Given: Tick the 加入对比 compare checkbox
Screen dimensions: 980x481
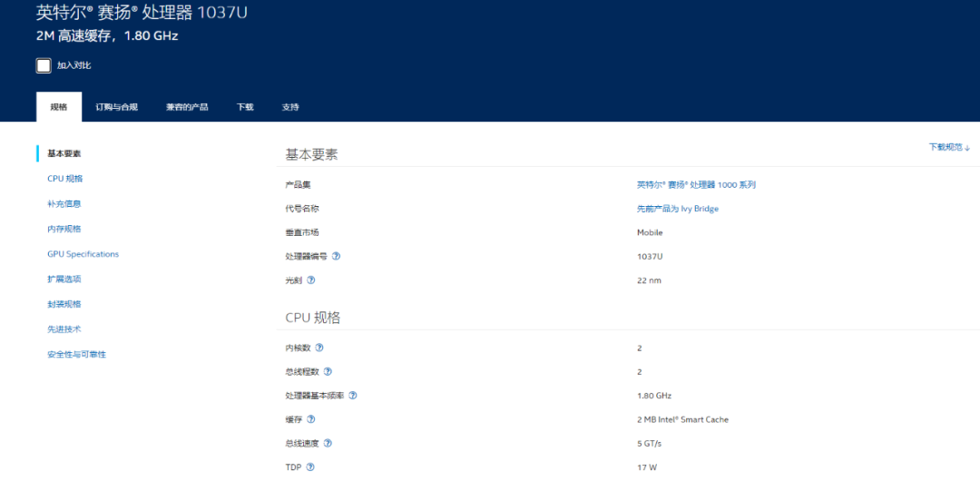Looking at the screenshot, I should (44, 65).
